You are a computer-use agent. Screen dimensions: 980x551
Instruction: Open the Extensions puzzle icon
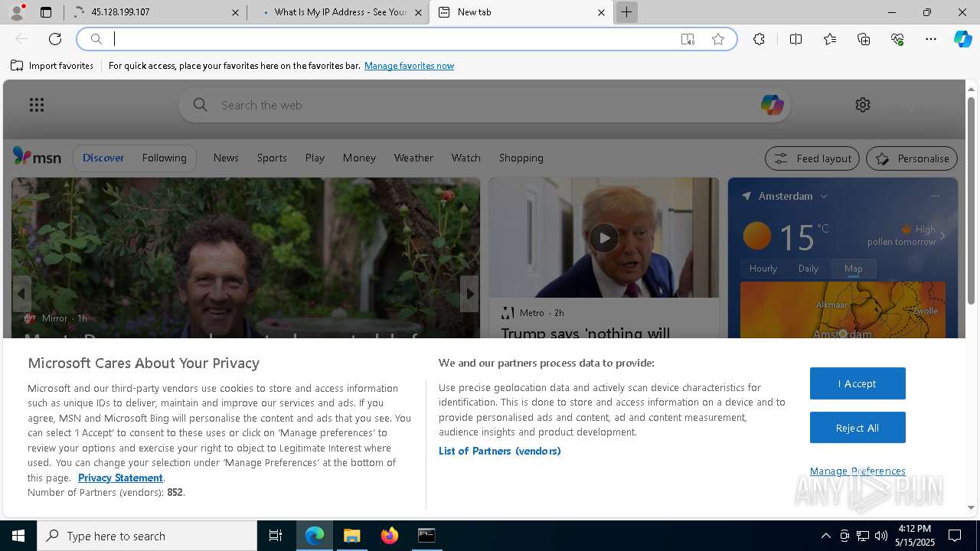[x=759, y=39]
